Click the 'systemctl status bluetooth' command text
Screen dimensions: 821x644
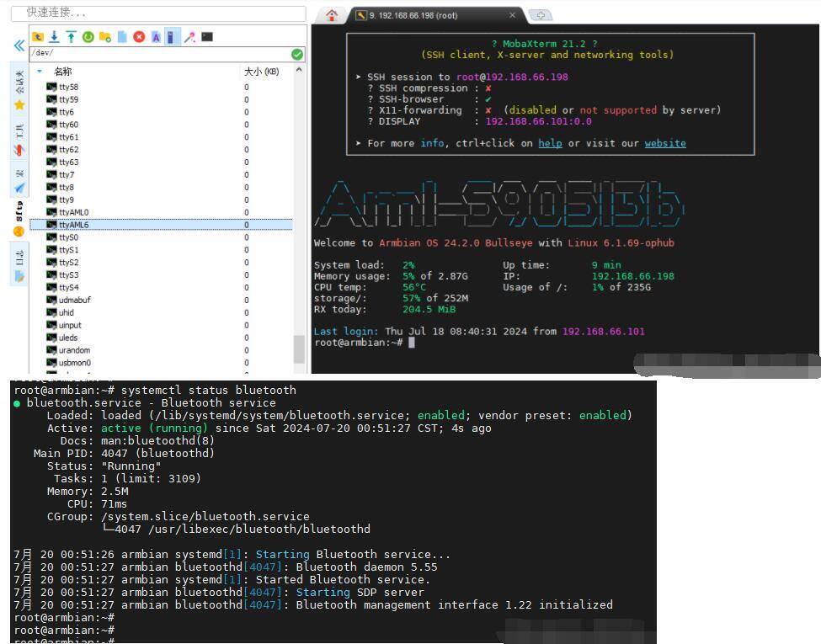(x=208, y=391)
